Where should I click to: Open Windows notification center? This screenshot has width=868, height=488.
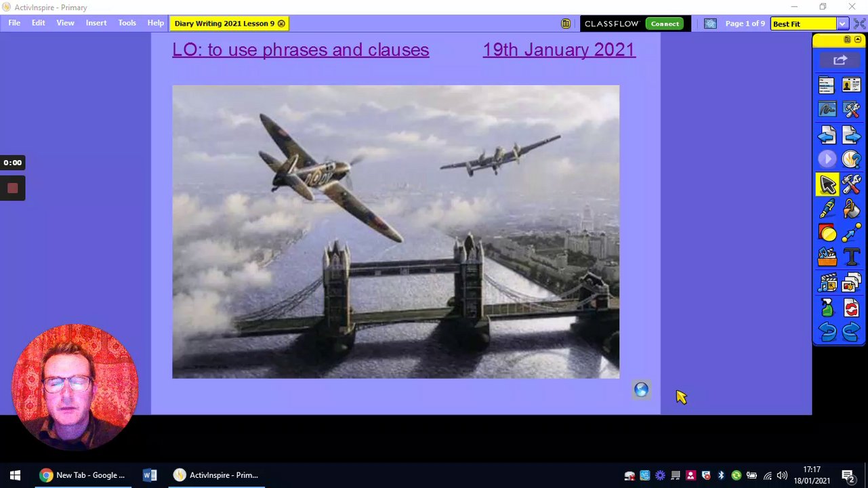[x=847, y=475]
